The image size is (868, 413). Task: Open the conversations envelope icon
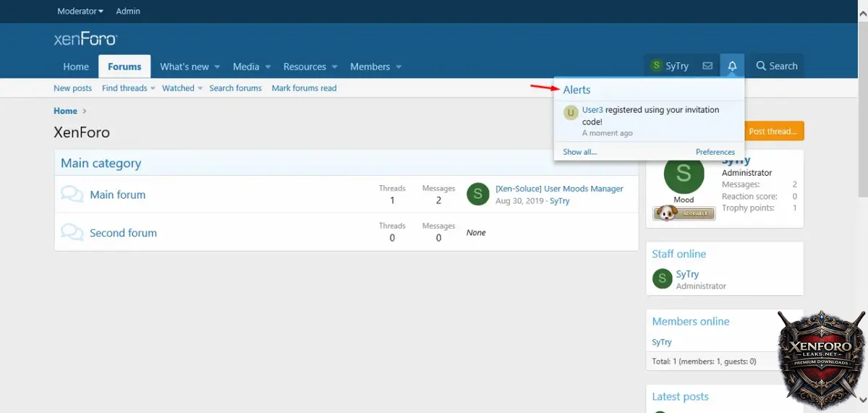pyautogui.click(x=707, y=66)
